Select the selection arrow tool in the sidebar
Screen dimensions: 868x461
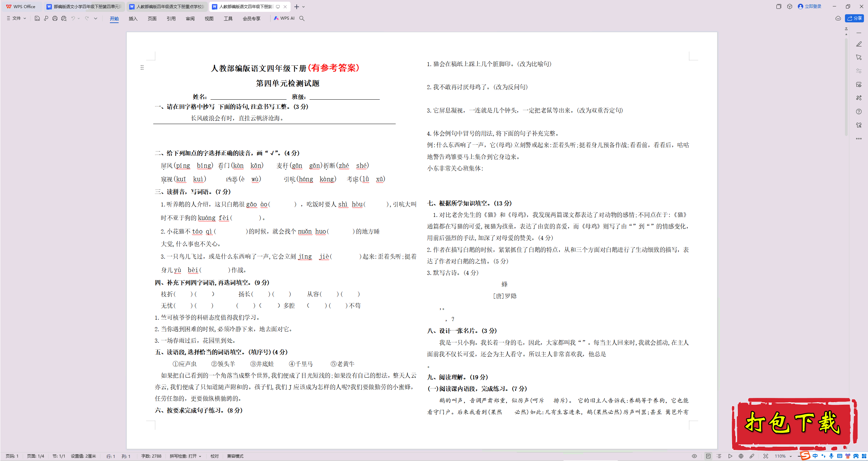tap(859, 57)
